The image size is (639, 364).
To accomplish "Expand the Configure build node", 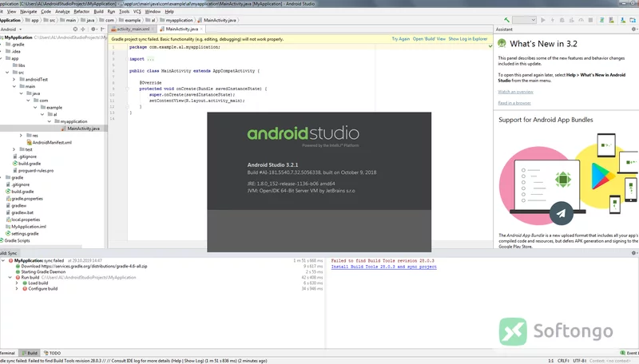I will click(x=17, y=289).
